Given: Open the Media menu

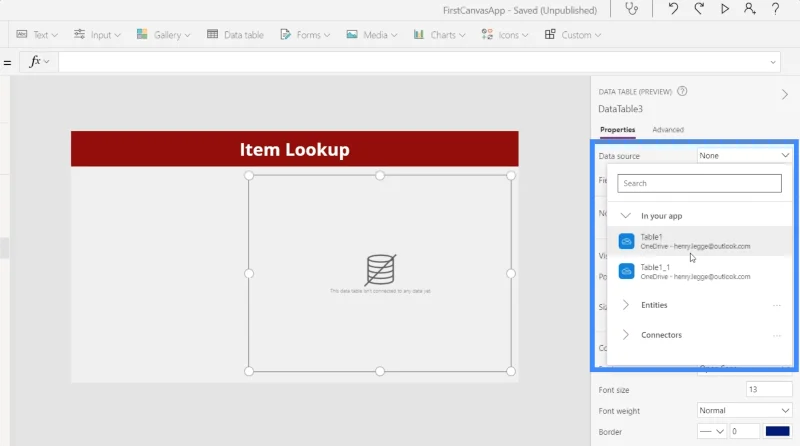Looking at the screenshot, I should click(x=371, y=35).
